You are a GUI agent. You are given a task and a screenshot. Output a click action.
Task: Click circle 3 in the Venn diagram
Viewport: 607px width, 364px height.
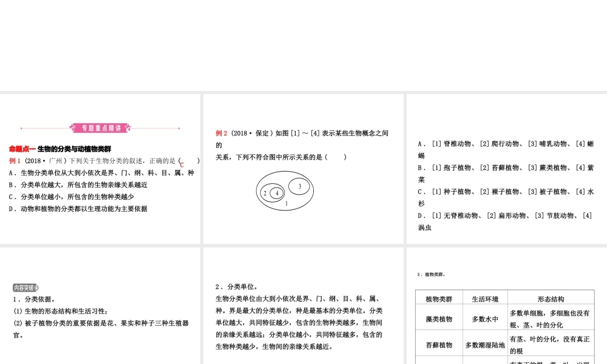click(299, 186)
